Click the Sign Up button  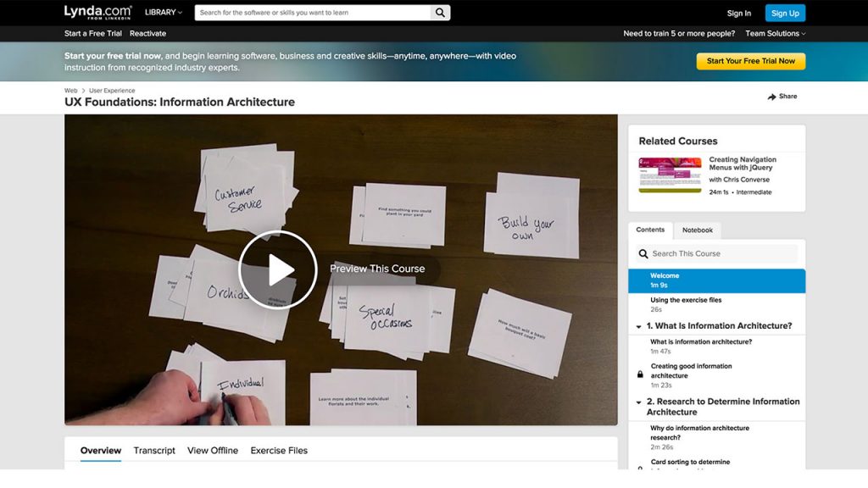pyautogui.click(x=785, y=13)
